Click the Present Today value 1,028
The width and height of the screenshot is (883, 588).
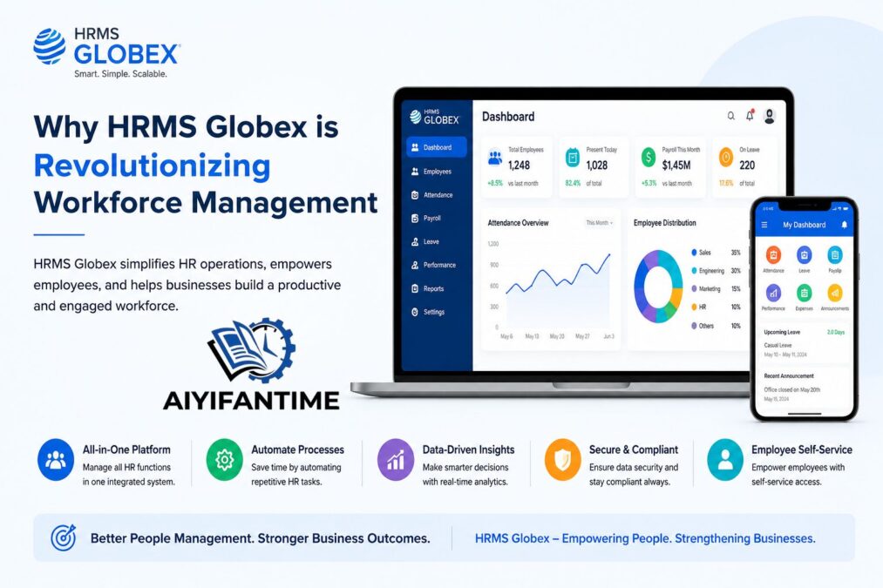pyautogui.click(x=596, y=165)
